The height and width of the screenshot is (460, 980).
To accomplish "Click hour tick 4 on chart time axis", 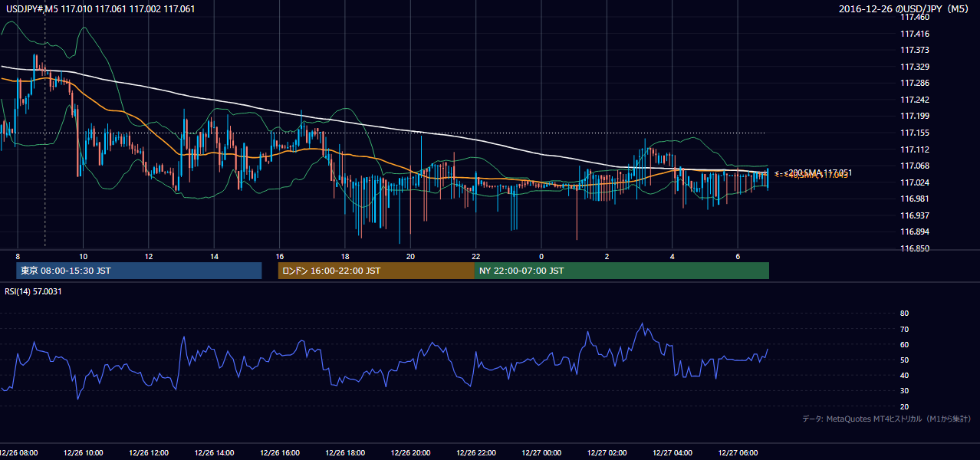I will (x=673, y=256).
